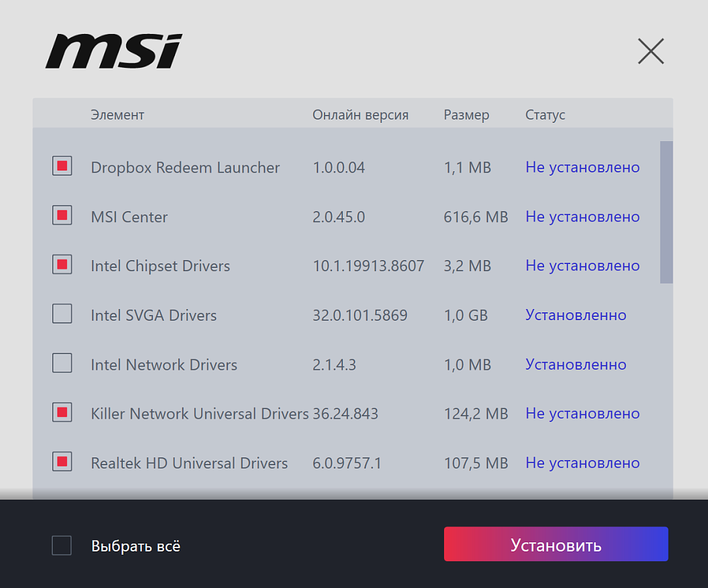
Task: Click size 616,6 MB
Action: pos(476,217)
